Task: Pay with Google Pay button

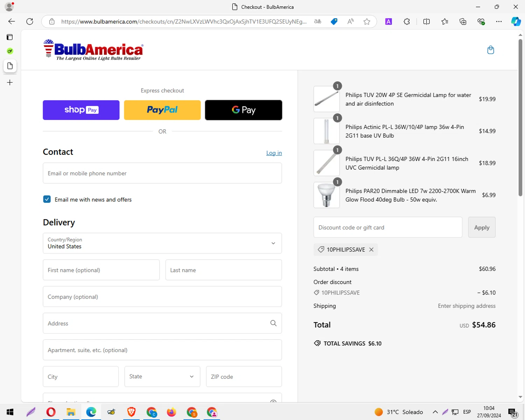Action: [x=244, y=110]
